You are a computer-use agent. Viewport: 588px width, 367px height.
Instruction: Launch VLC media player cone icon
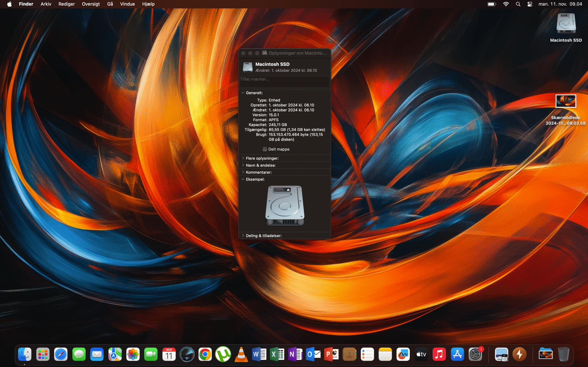[x=241, y=354]
